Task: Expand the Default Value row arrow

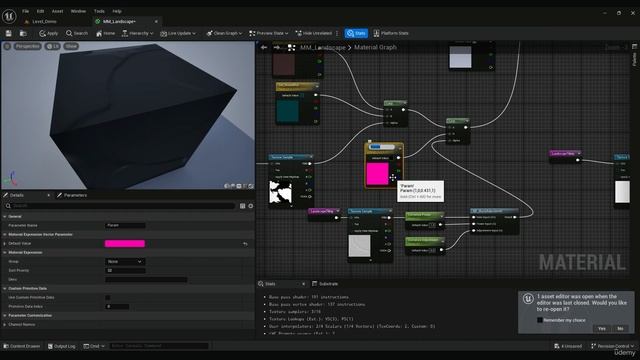Action: [x=4, y=244]
